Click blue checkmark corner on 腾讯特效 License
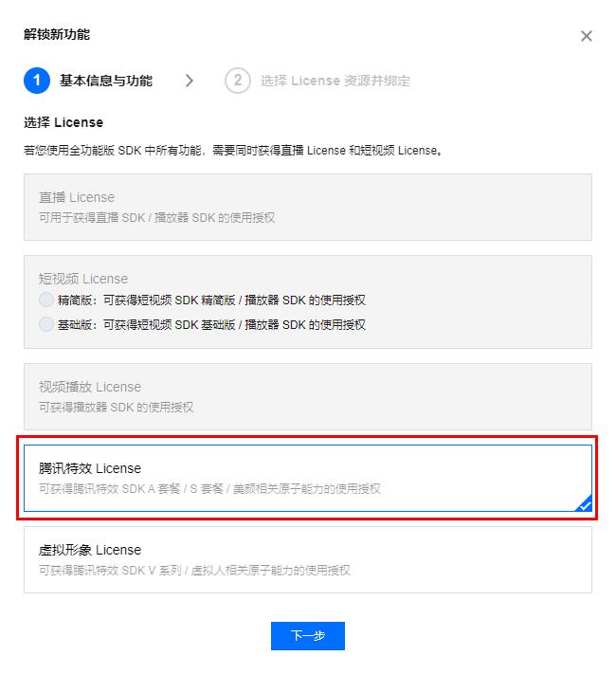616x674 pixels. tap(584, 503)
